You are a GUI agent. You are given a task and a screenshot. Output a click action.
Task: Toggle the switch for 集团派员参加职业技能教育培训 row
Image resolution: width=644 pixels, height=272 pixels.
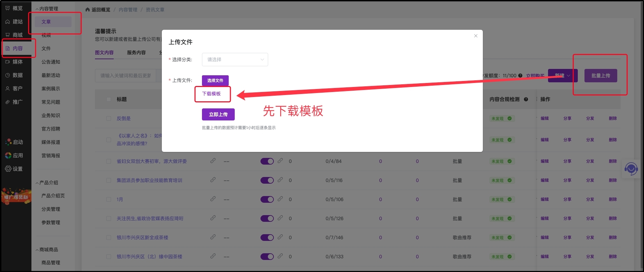pyautogui.click(x=267, y=180)
